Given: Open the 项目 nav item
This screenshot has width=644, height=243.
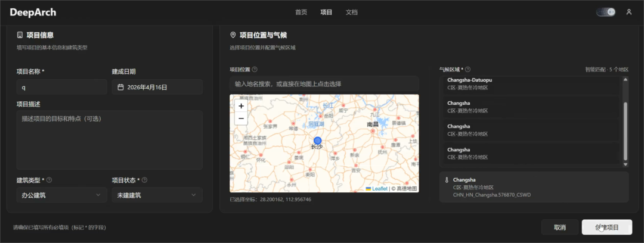Looking at the screenshot, I should (x=327, y=13).
